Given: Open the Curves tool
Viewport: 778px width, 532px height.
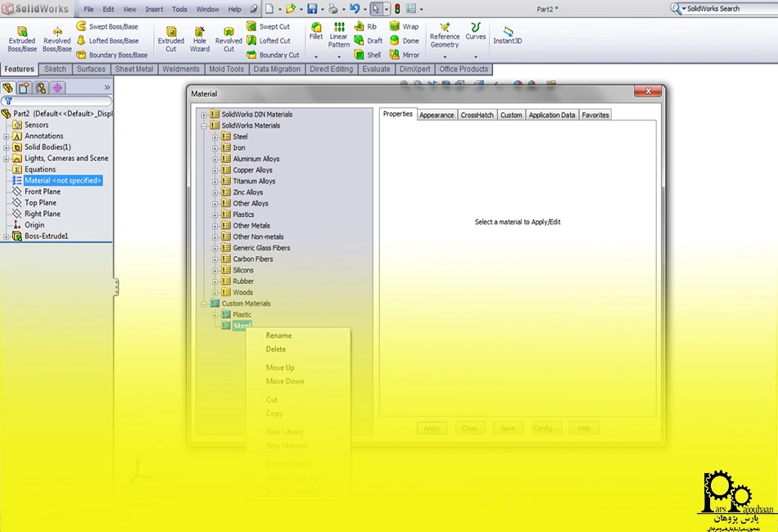Looking at the screenshot, I should pyautogui.click(x=475, y=31).
